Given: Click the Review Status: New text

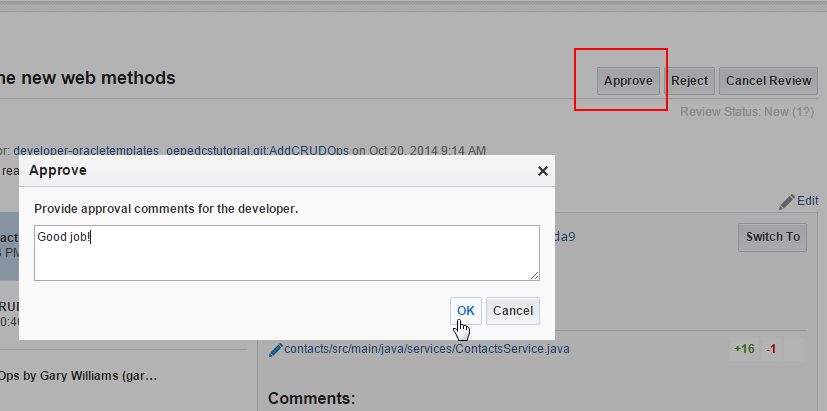Looking at the screenshot, I should [747, 112].
